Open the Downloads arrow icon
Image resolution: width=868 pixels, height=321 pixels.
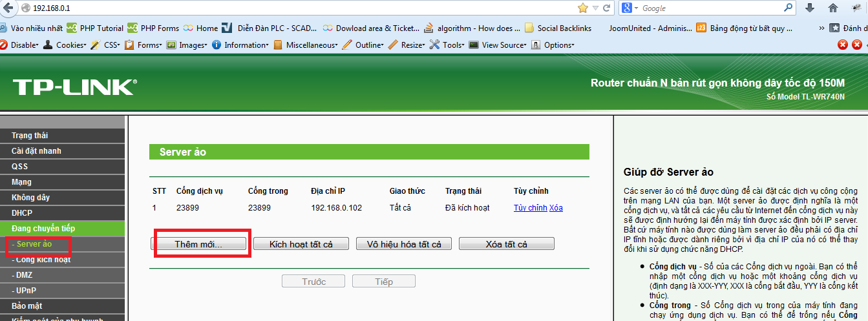coord(809,8)
